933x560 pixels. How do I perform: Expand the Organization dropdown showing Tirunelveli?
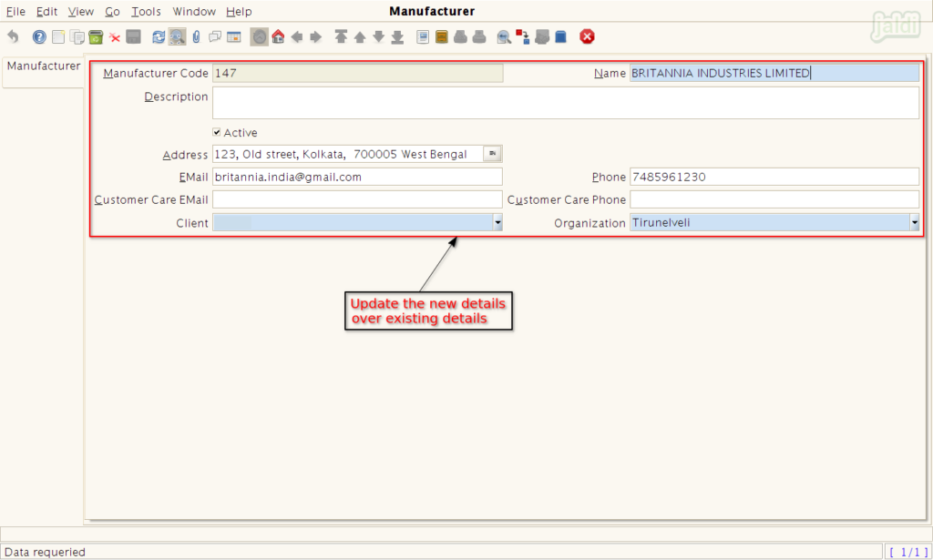click(915, 223)
